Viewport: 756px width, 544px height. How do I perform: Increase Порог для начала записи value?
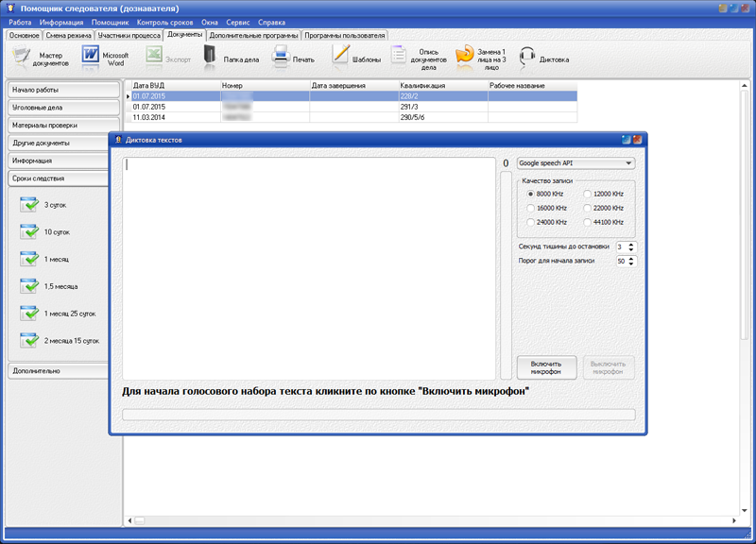pyautogui.click(x=631, y=259)
